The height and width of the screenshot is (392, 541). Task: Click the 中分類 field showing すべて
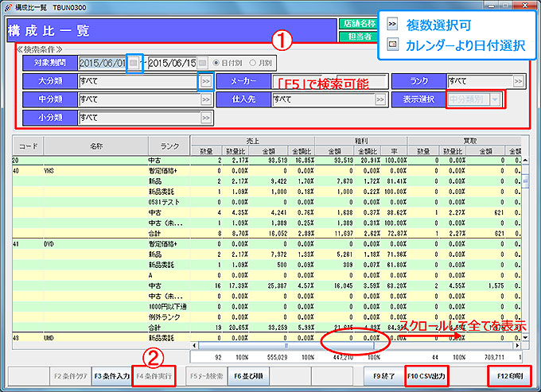[x=139, y=99]
